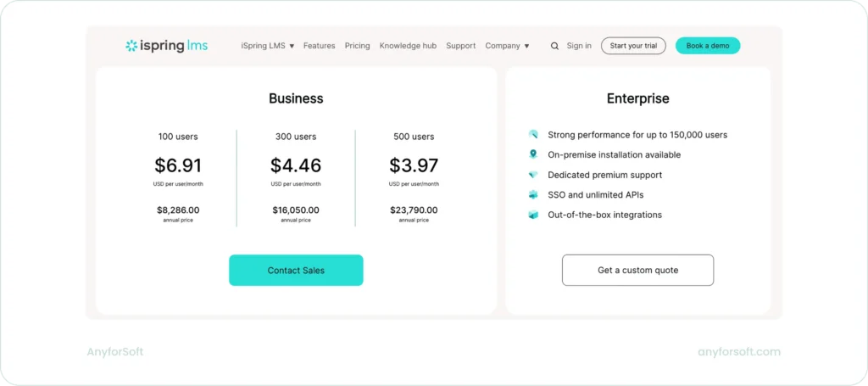Click the Contact Sales button
Screen dimensions: 868x386
point(296,270)
